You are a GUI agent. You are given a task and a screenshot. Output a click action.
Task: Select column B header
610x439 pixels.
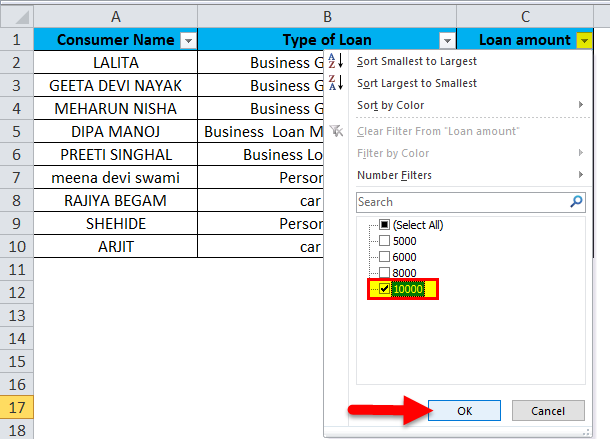327,17
